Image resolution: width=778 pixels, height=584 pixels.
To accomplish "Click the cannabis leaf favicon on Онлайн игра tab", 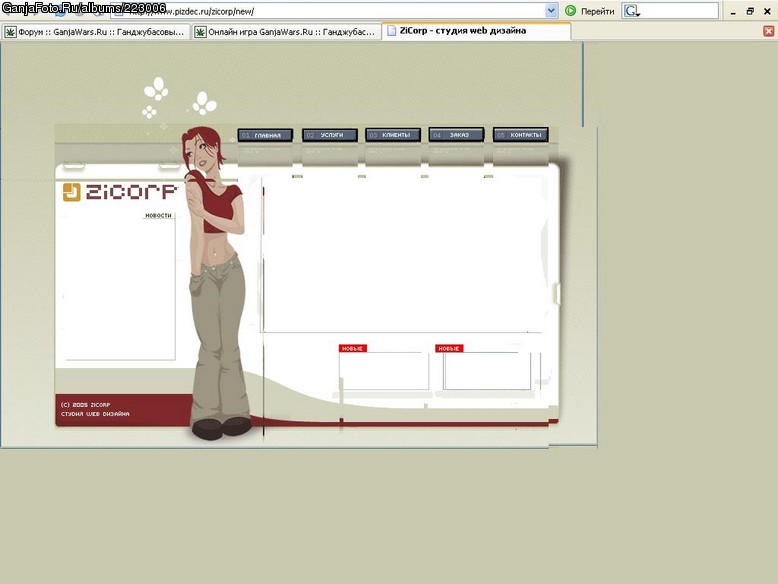I will pos(200,32).
